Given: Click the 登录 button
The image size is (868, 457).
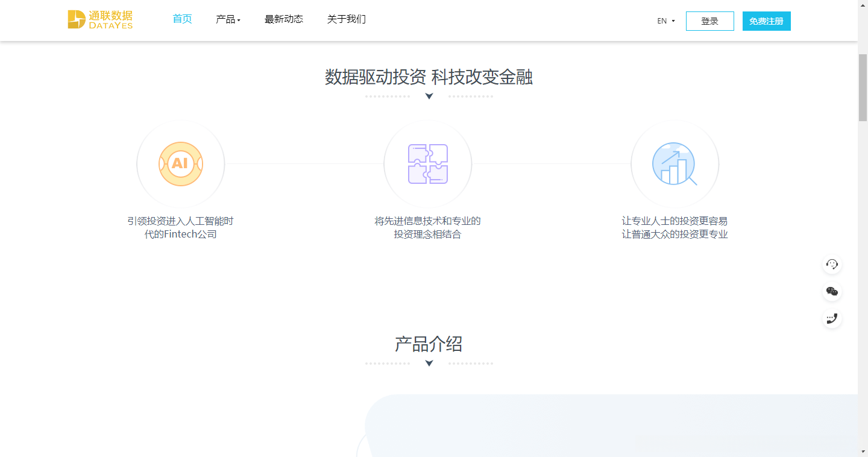Looking at the screenshot, I should pyautogui.click(x=709, y=20).
